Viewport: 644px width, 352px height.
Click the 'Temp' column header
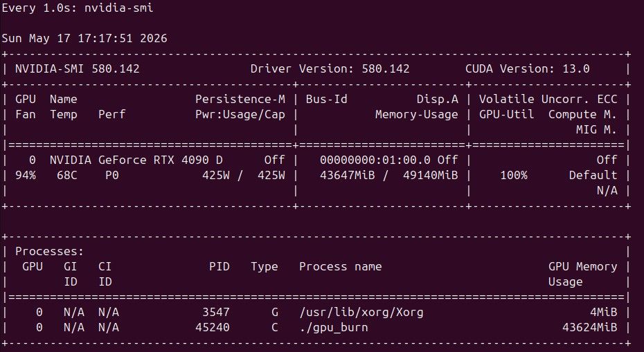(x=64, y=115)
